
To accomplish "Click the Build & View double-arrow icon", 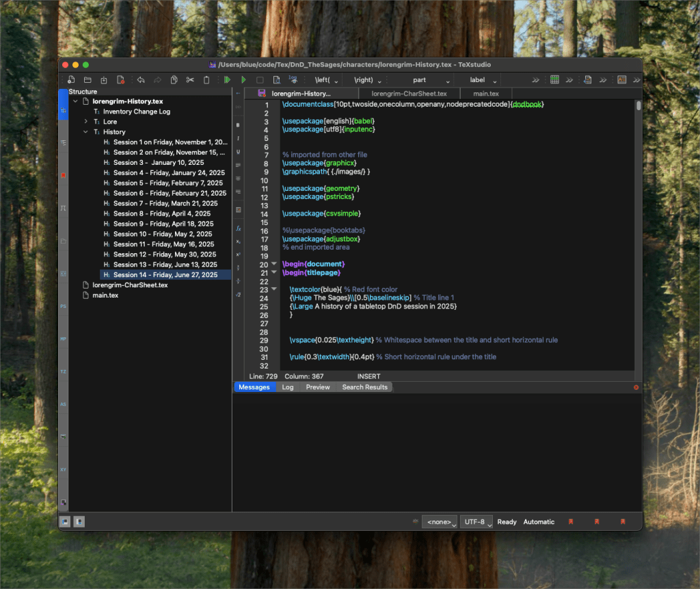I will [227, 80].
